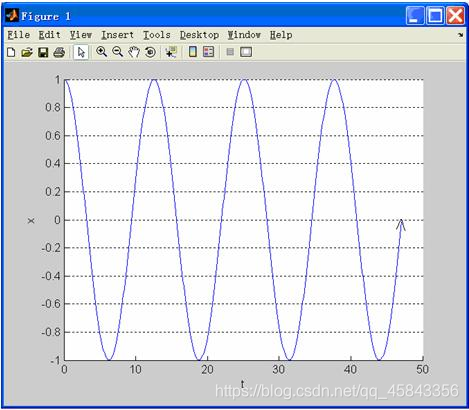This screenshot has width=469, height=410.
Task: Open the Help menu
Action: [281, 35]
